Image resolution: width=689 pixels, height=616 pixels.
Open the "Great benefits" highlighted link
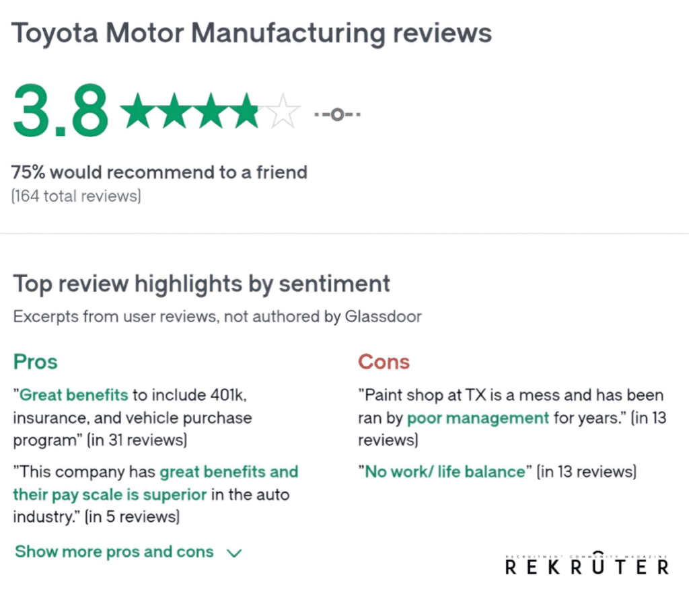(x=74, y=395)
